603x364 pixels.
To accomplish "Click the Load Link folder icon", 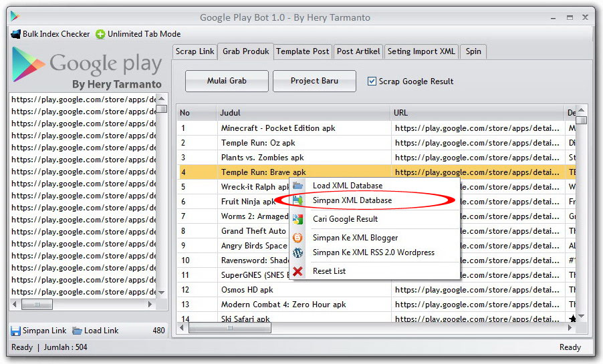I will (x=78, y=331).
